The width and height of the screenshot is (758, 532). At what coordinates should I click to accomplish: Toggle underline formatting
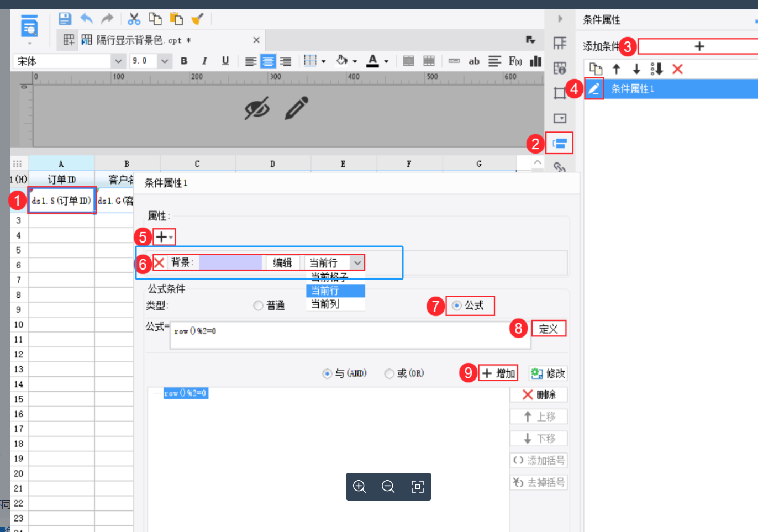[225, 61]
